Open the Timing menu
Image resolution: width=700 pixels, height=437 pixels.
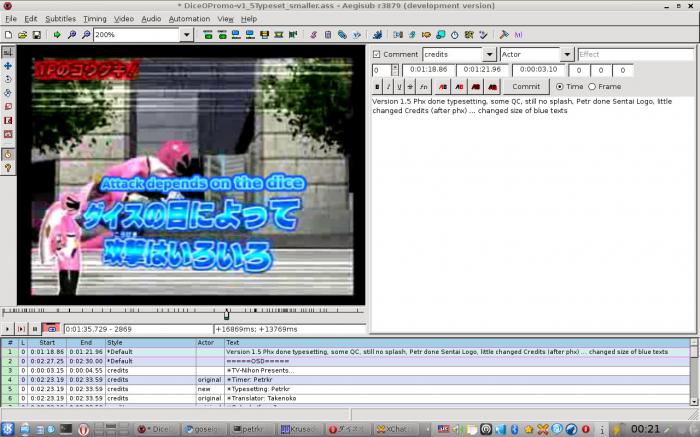click(95, 19)
